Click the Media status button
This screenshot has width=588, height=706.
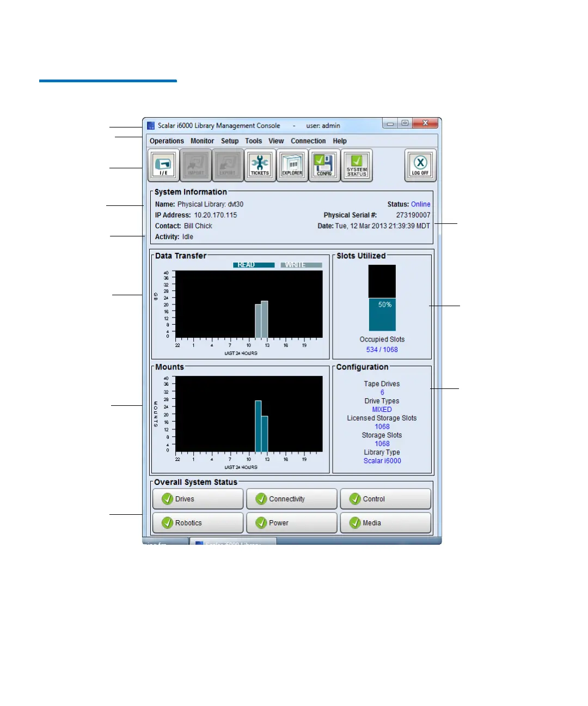coord(385,523)
